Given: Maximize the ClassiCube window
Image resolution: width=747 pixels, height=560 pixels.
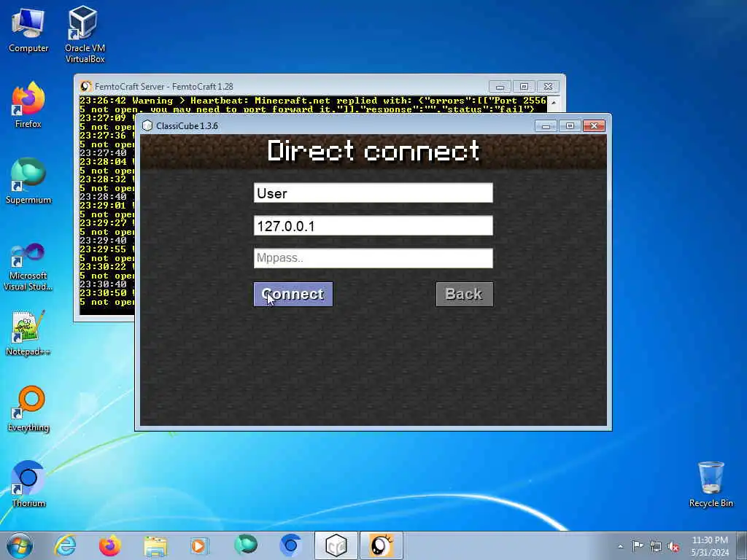Looking at the screenshot, I should click(x=570, y=125).
